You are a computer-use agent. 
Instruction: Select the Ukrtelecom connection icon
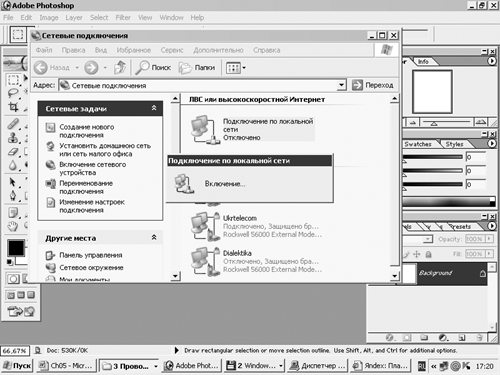(205, 227)
